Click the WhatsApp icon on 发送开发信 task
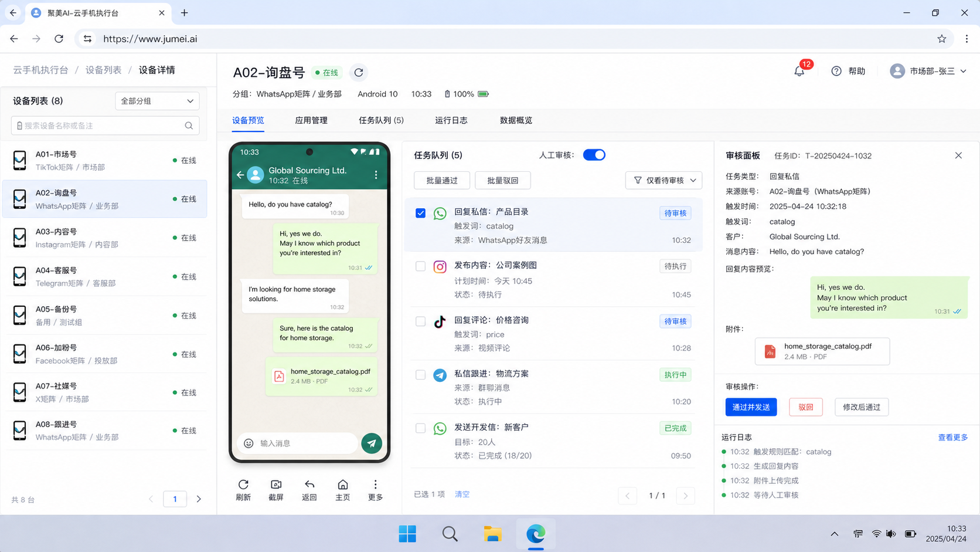This screenshot has height=552, width=980. [x=440, y=429]
